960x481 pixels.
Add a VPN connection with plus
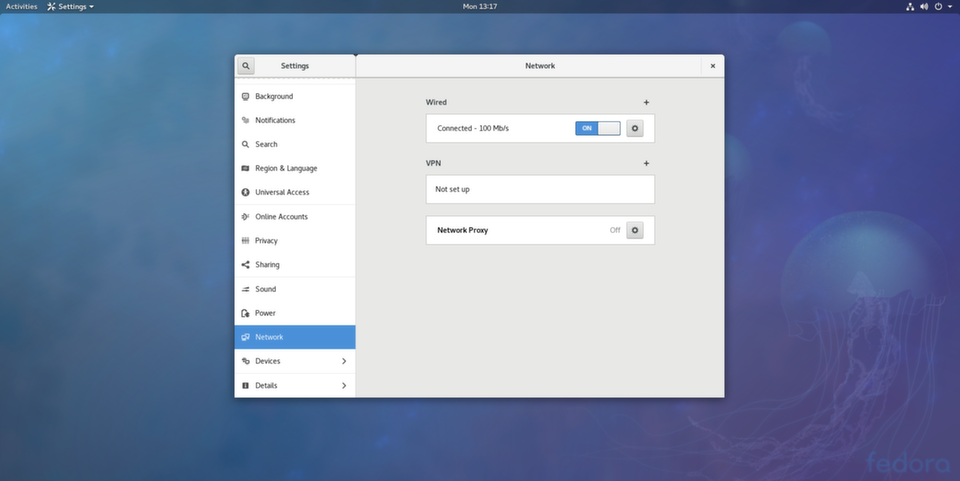[646, 163]
